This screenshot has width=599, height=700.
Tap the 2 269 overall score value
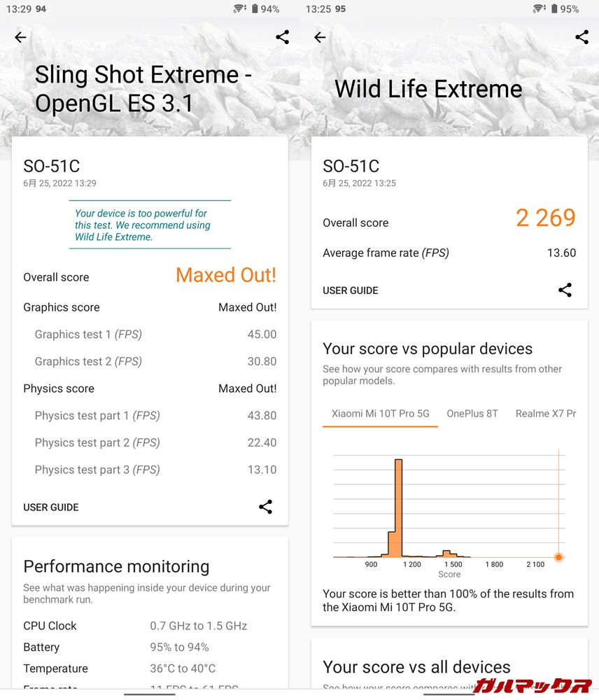pyautogui.click(x=546, y=218)
